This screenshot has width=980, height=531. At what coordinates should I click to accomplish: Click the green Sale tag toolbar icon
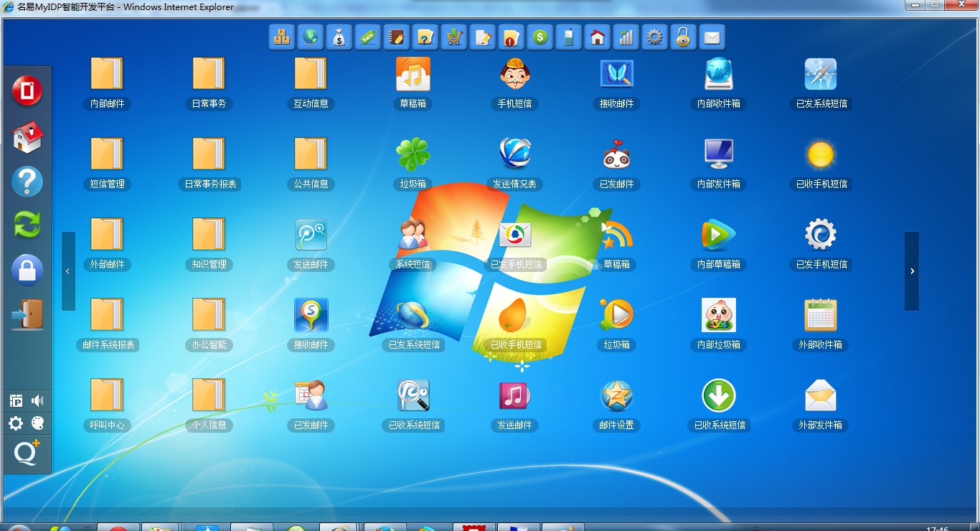(x=368, y=37)
